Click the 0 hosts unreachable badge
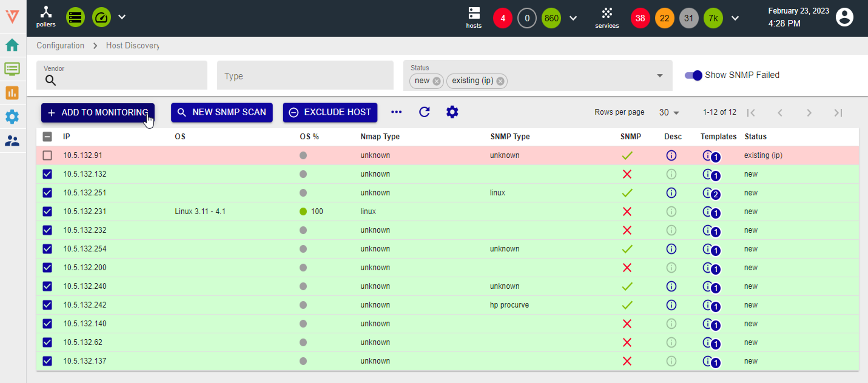This screenshot has height=383, width=868. pos(527,18)
